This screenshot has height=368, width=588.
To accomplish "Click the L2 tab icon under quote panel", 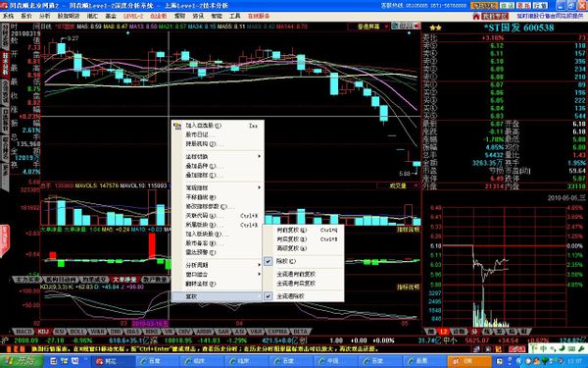I will tap(444, 332).
